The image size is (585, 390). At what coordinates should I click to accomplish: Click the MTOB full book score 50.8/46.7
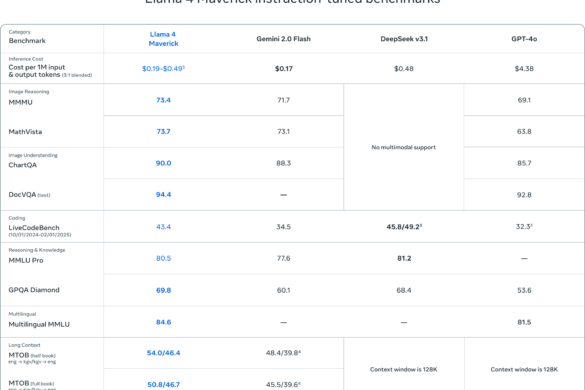point(163,384)
